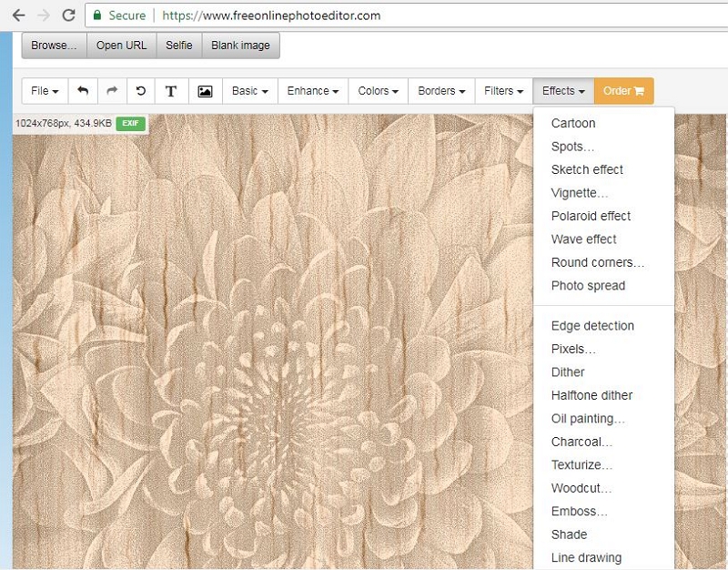Screen dimensions: 728x570
Task: Click inside the browser address bar
Action: point(273,15)
